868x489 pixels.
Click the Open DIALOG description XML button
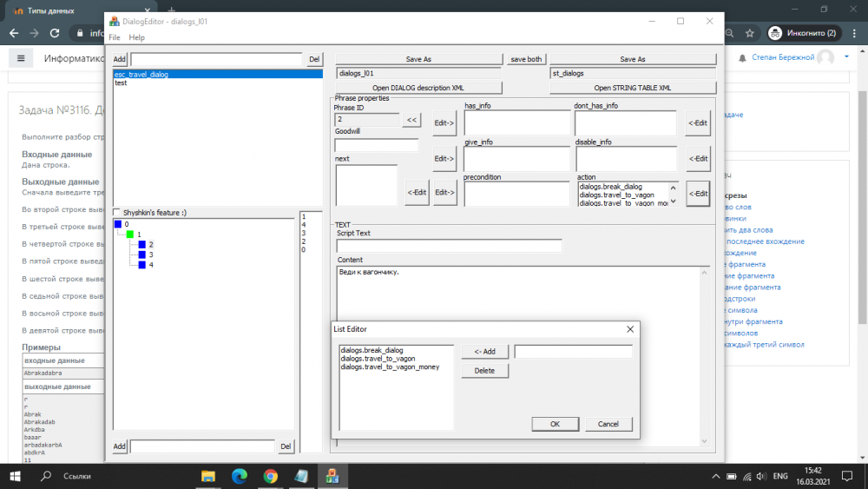click(418, 88)
